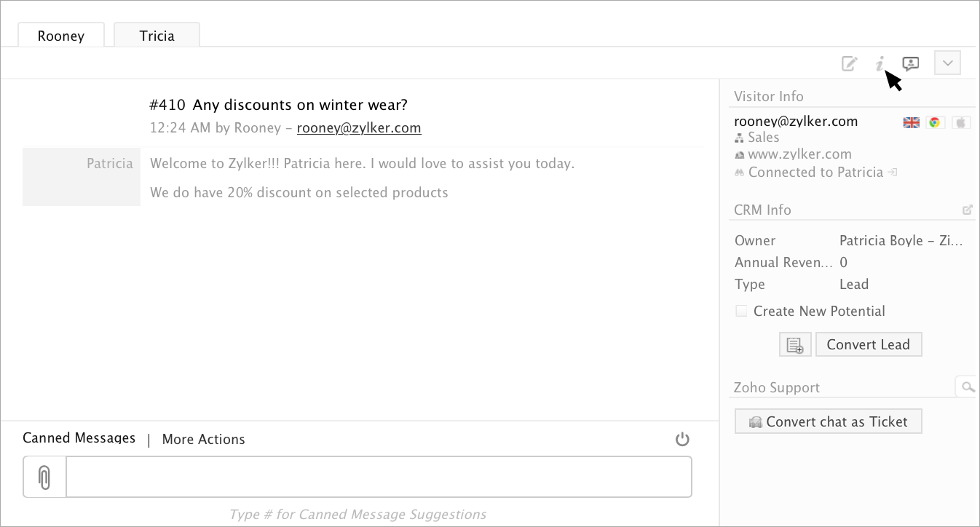
Task: Switch to the Tricia chat tab
Action: pos(157,36)
